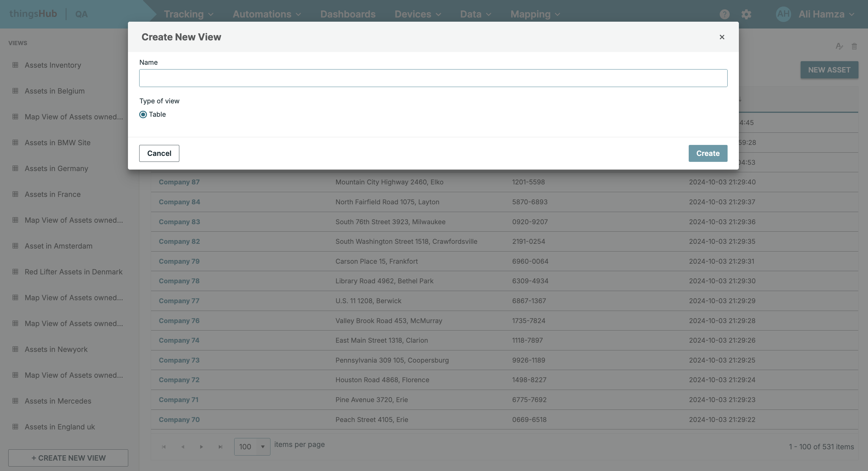868x471 pixels.
Task: Click the Create button
Action: 708,154
